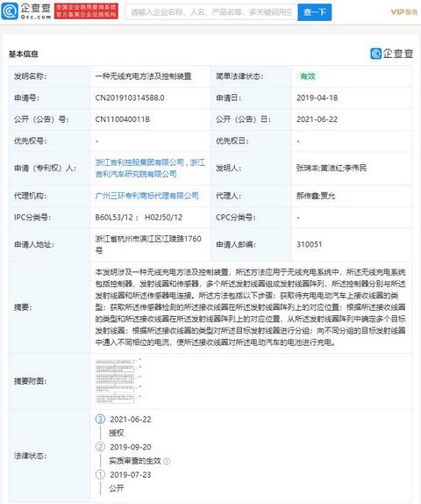The width and height of the screenshot is (421, 504).
Task: Select applicant address 浙江省杭州市滨江区江陵路1760号
Action: click(148, 245)
